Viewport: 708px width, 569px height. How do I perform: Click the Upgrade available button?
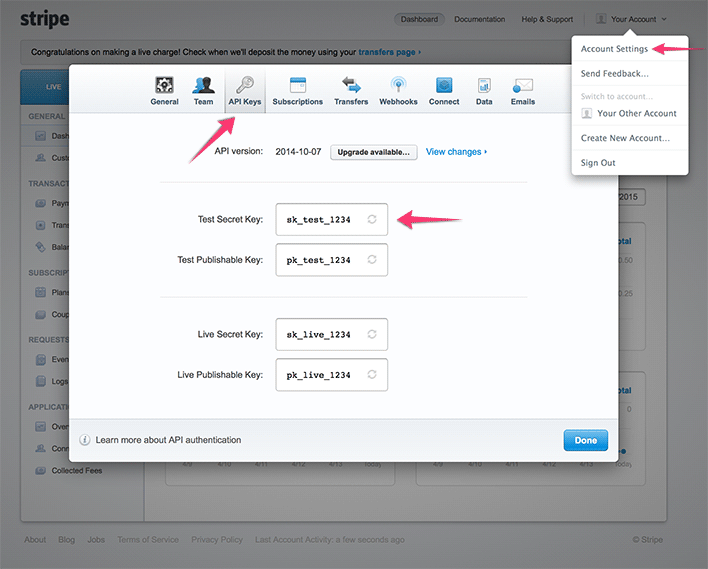[x=373, y=152]
